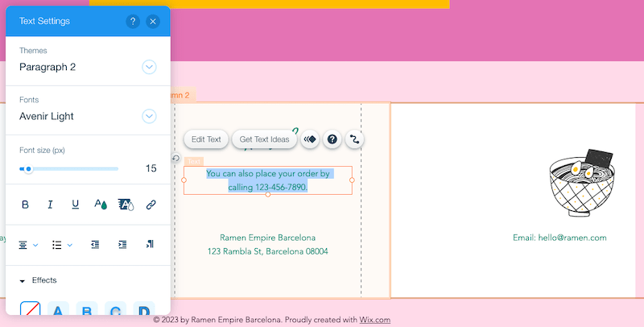Open the Themes dropdown for Paragraph 2
The image size is (644, 327).
click(149, 67)
